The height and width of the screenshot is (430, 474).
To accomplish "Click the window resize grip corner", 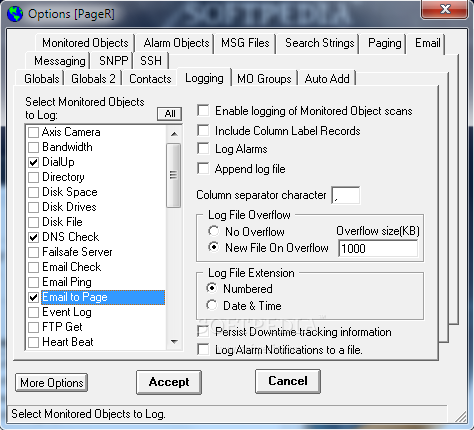I will click(461, 417).
